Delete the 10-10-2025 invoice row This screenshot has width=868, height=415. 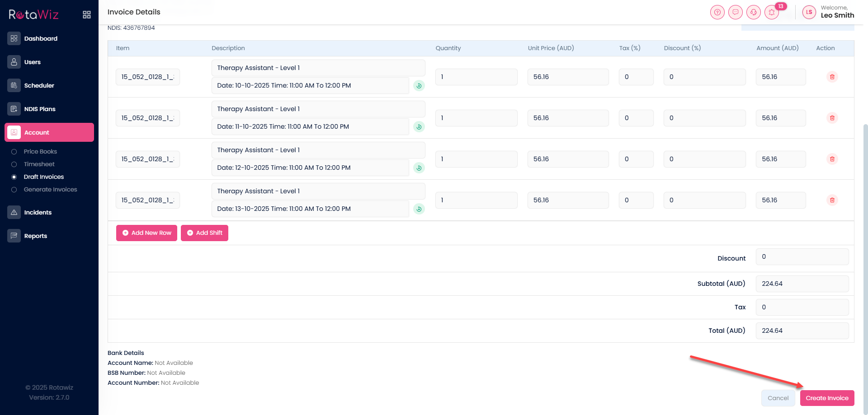click(x=832, y=77)
